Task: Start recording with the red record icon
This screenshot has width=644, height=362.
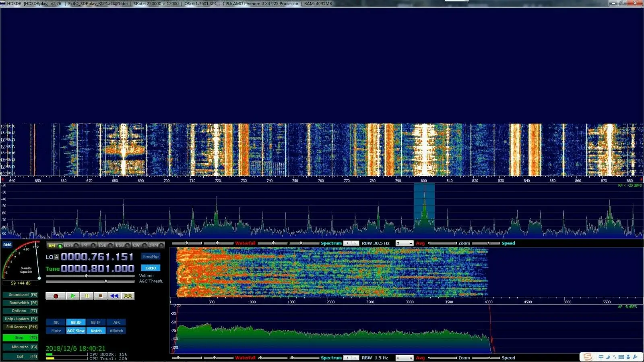Action: click(56, 296)
